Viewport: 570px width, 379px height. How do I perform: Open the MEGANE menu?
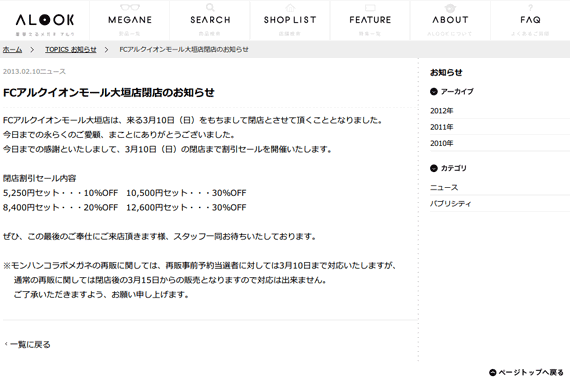(130, 20)
